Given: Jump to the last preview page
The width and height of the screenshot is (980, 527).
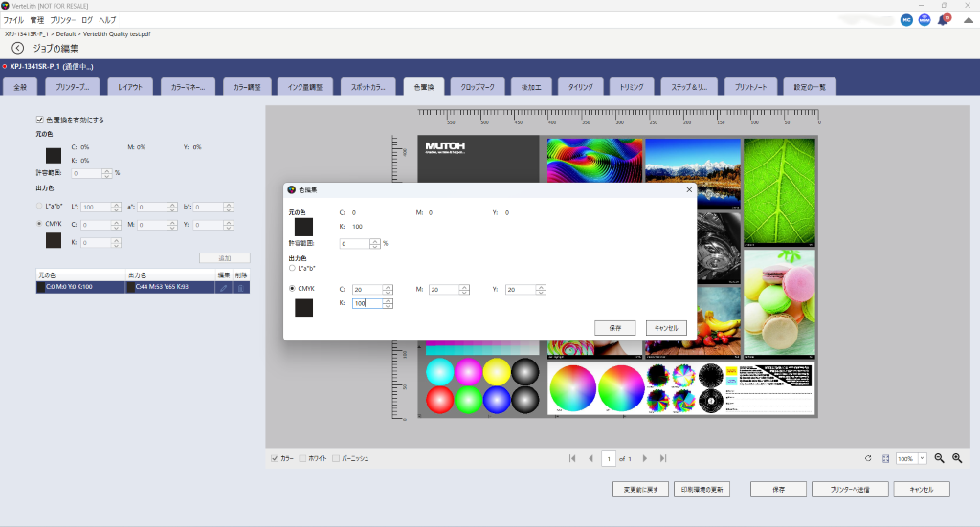Looking at the screenshot, I should (x=663, y=458).
